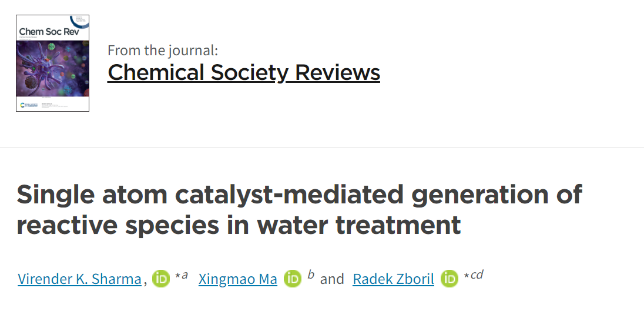Open Xingmao Ma author link
644x318 pixels.
click(238, 279)
